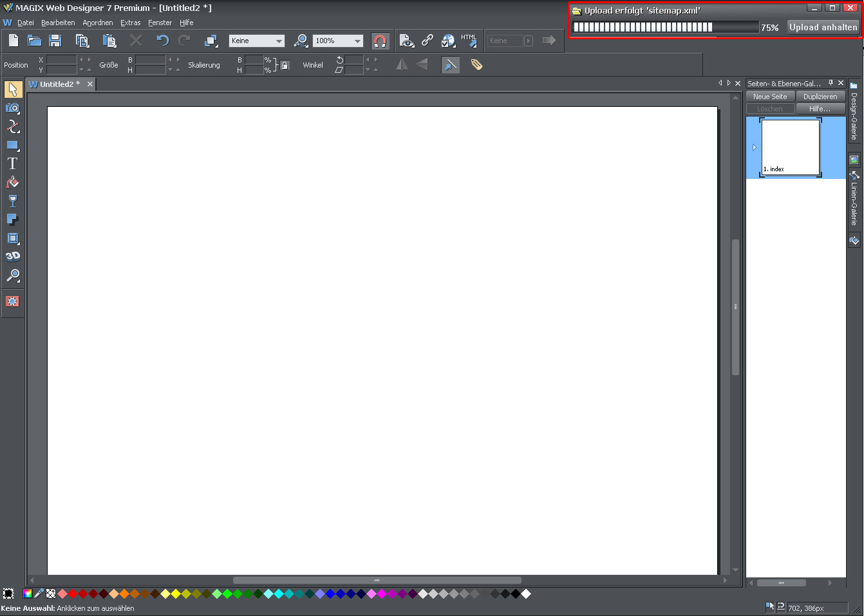Pick the eyedropper color picker icon
864x616 pixels.
click(x=39, y=593)
